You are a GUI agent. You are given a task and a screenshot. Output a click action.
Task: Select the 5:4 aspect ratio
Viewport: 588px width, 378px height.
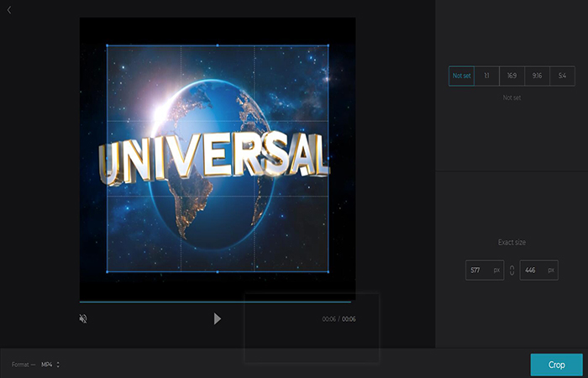pyautogui.click(x=562, y=76)
